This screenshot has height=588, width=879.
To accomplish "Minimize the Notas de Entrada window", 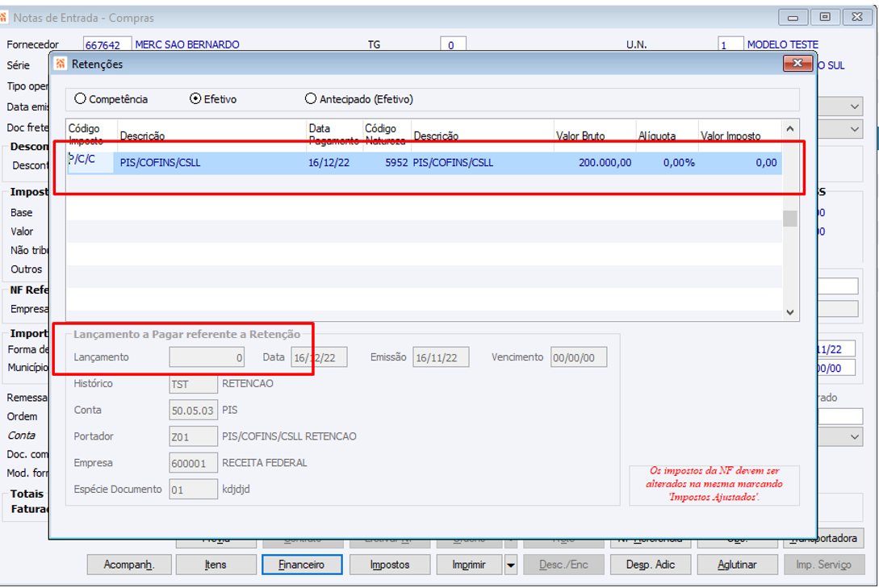I will pos(793,18).
